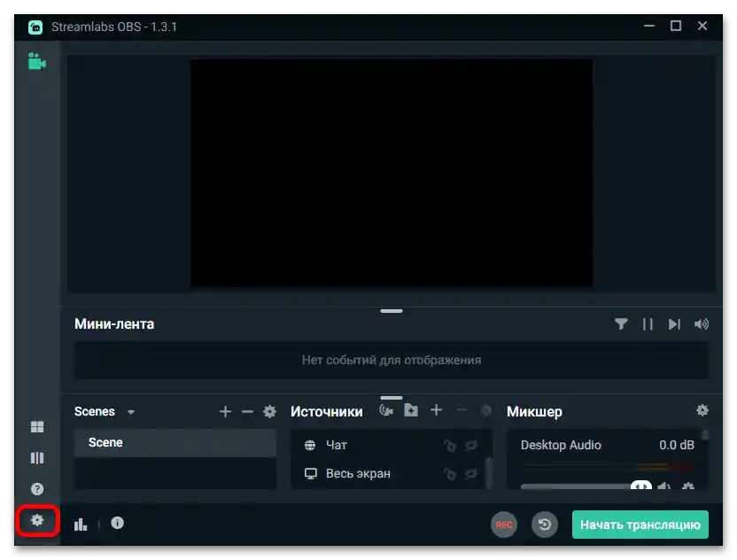Screen dimensions: 737x560
Task: Skip the current alert in Мини-лента
Action: coord(674,324)
